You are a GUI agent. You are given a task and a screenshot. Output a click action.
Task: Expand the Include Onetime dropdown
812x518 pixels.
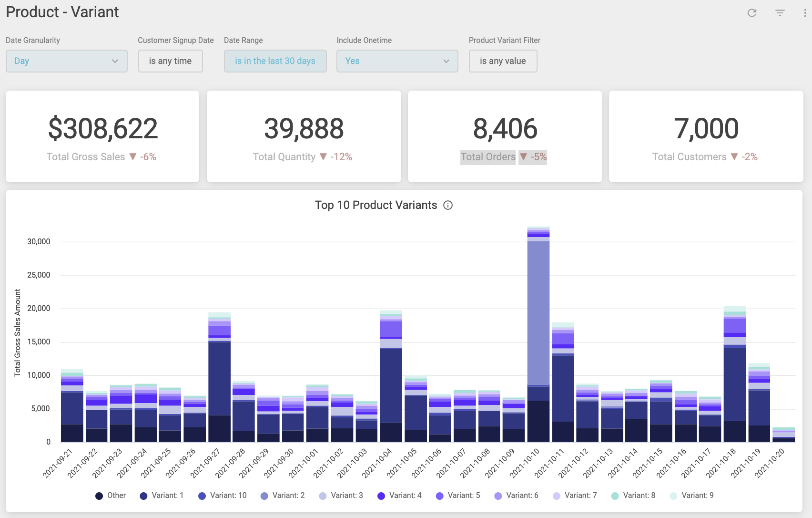click(x=397, y=61)
